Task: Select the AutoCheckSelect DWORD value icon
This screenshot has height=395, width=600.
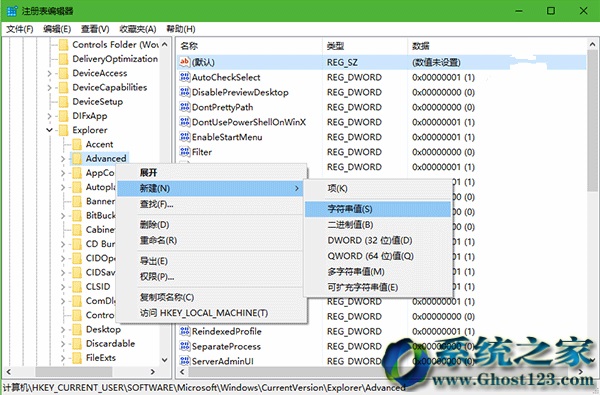Action: 185,77
